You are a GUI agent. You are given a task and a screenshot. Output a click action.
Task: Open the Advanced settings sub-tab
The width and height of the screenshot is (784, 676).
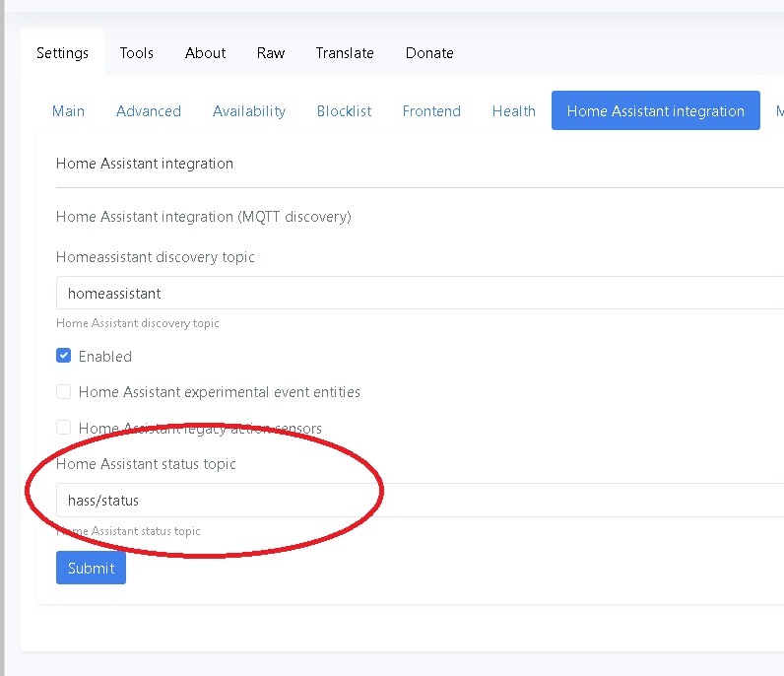click(149, 111)
